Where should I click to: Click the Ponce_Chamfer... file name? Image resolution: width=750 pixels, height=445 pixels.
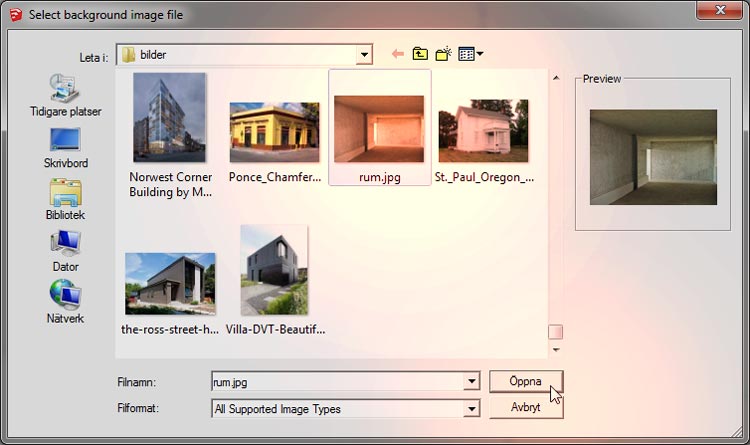[x=275, y=177]
